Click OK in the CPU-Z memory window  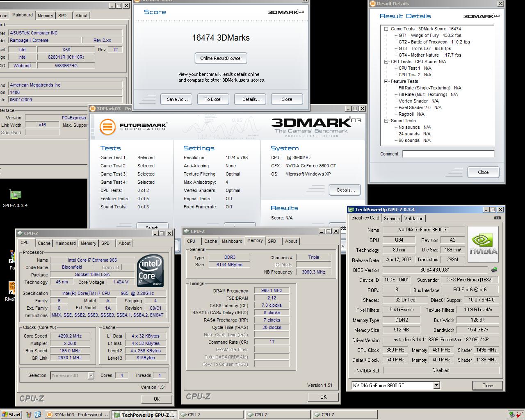point(323,397)
